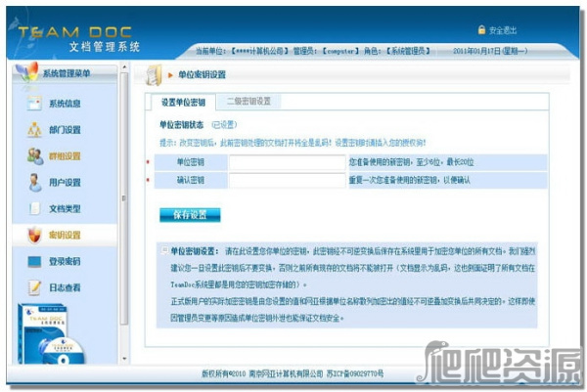Open 文档类型 document icon
Screen dimensions: 587x392
33,208
